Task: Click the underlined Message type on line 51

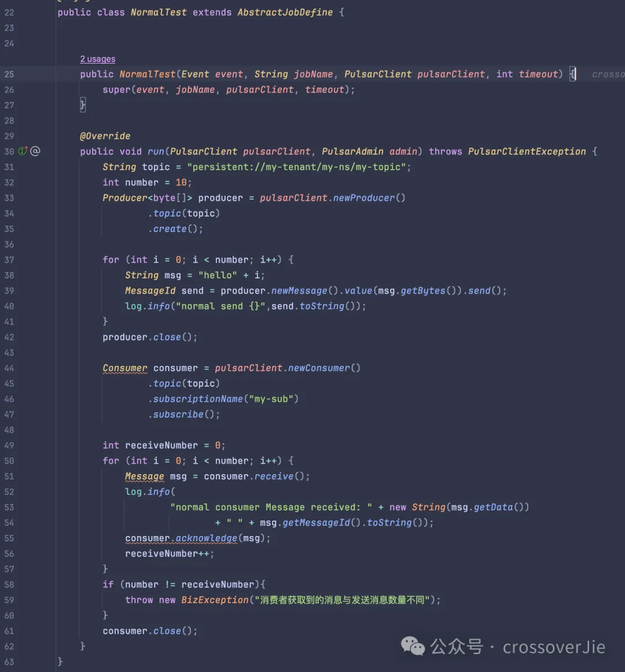Action: pos(145,476)
